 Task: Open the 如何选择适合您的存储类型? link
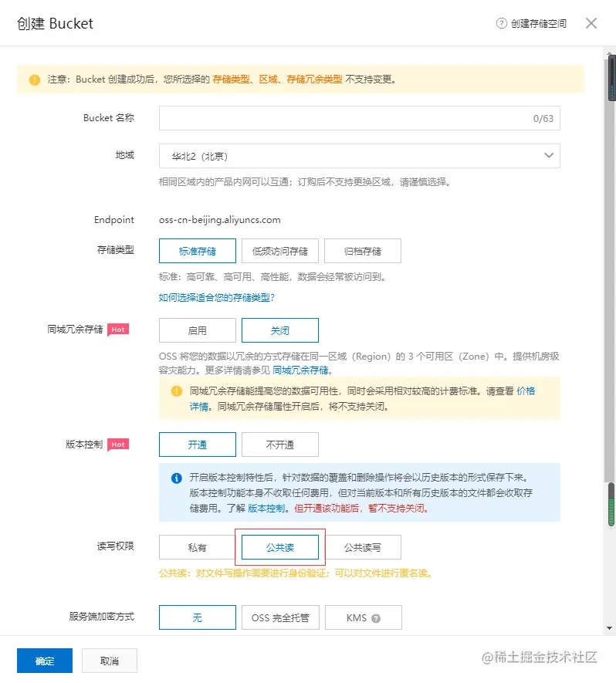coord(216,297)
